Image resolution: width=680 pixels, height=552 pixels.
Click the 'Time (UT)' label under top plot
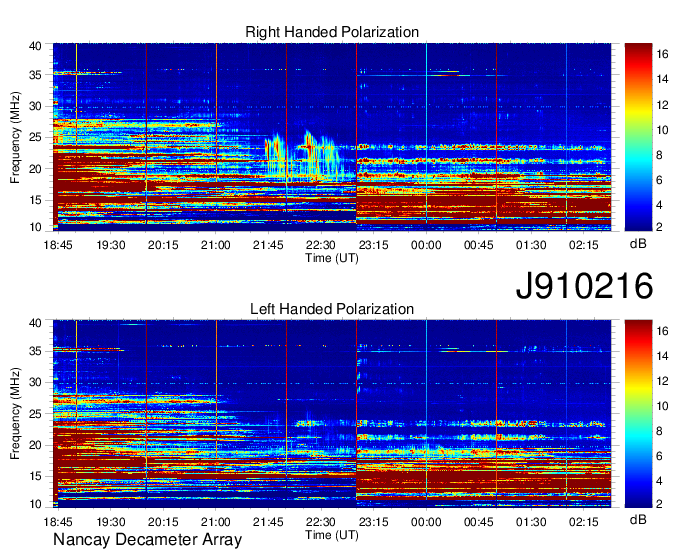pos(332,258)
